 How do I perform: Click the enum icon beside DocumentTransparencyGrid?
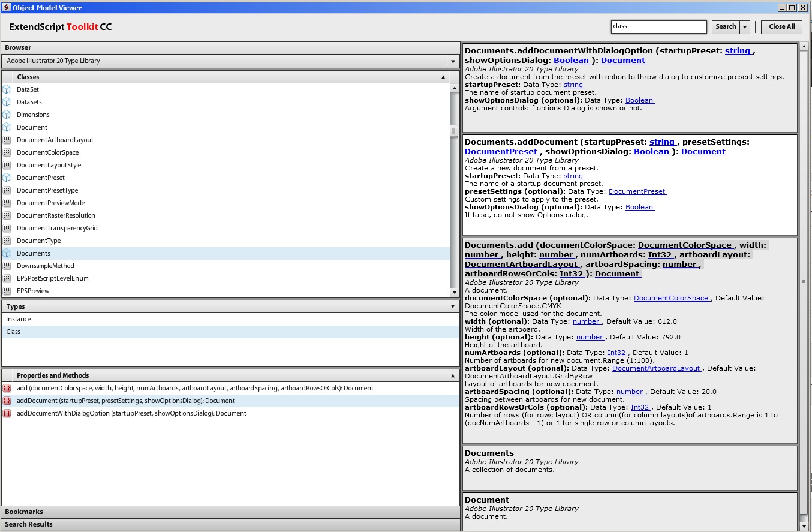pyautogui.click(x=7, y=228)
